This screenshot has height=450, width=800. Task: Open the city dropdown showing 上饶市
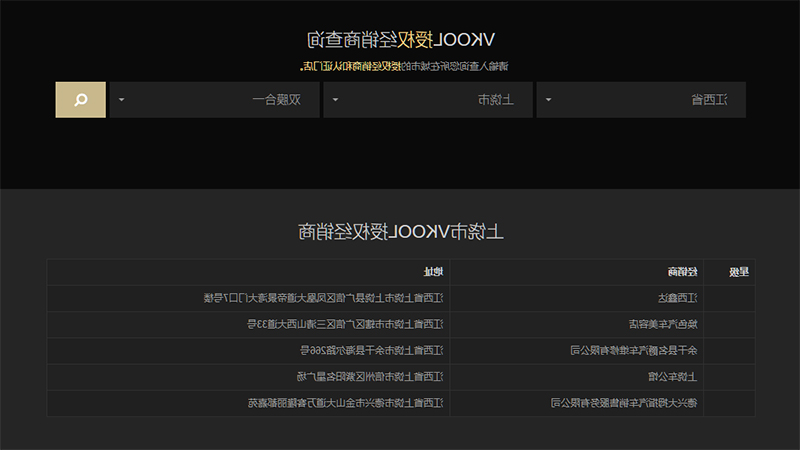pos(428,99)
